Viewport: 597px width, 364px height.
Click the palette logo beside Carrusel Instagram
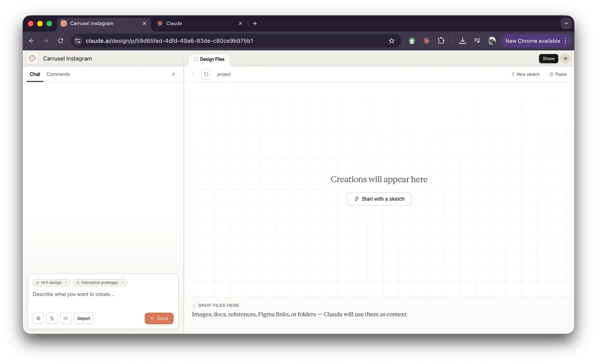32,59
